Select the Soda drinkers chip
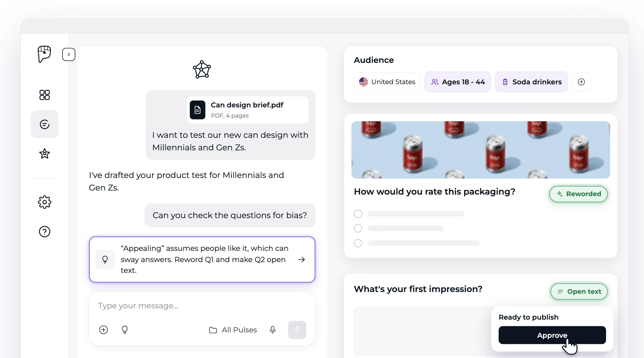 [531, 82]
